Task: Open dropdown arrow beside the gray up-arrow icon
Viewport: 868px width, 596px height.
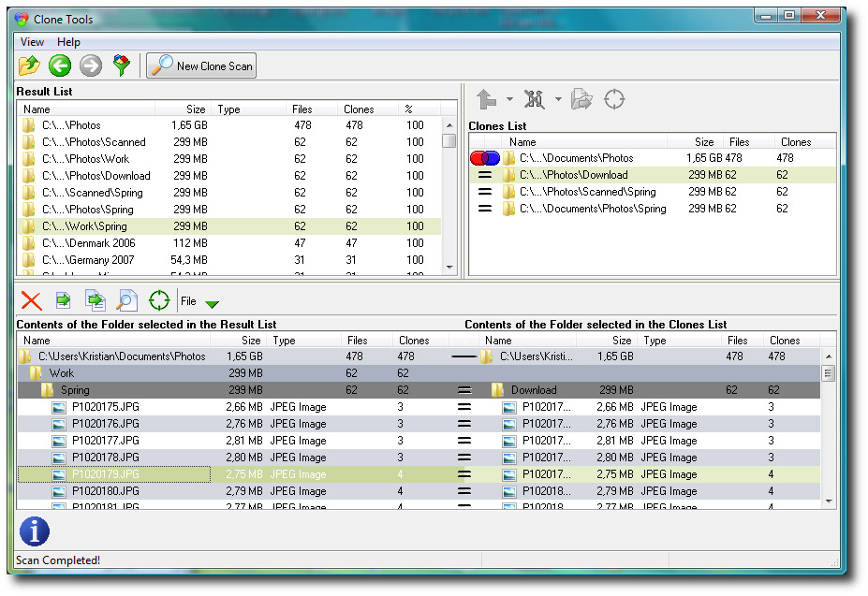Action: 509,99
